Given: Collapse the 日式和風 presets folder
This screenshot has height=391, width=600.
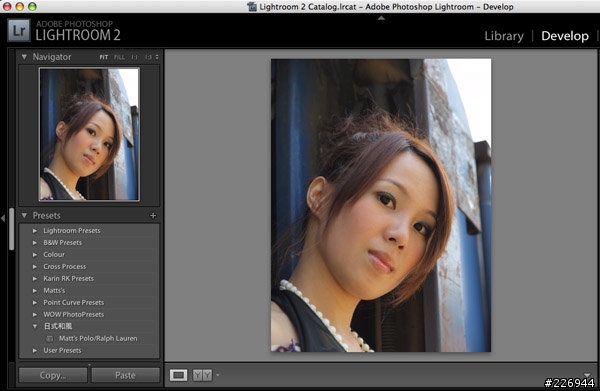Looking at the screenshot, I should click(35, 326).
